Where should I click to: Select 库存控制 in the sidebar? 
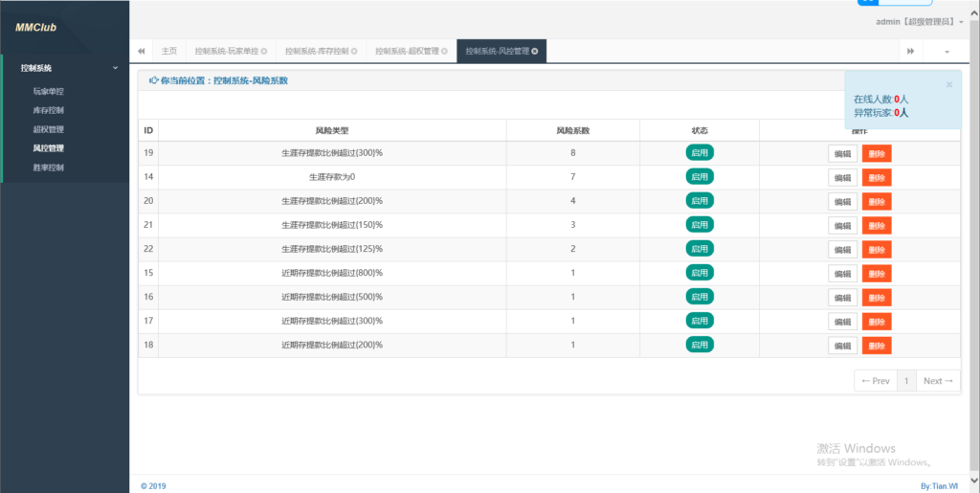pyautogui.click(x=49, y=111)
